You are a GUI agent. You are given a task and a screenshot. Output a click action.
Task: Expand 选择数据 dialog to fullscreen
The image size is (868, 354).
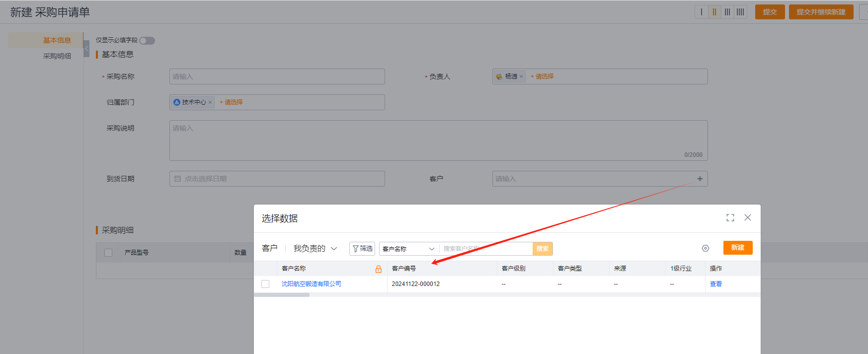click(730, 218)
